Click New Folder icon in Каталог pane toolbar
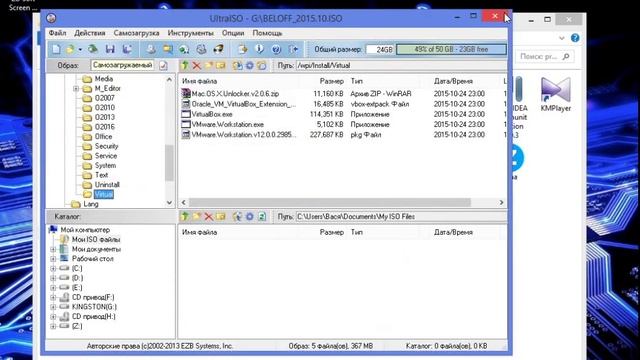 point(197,217)
